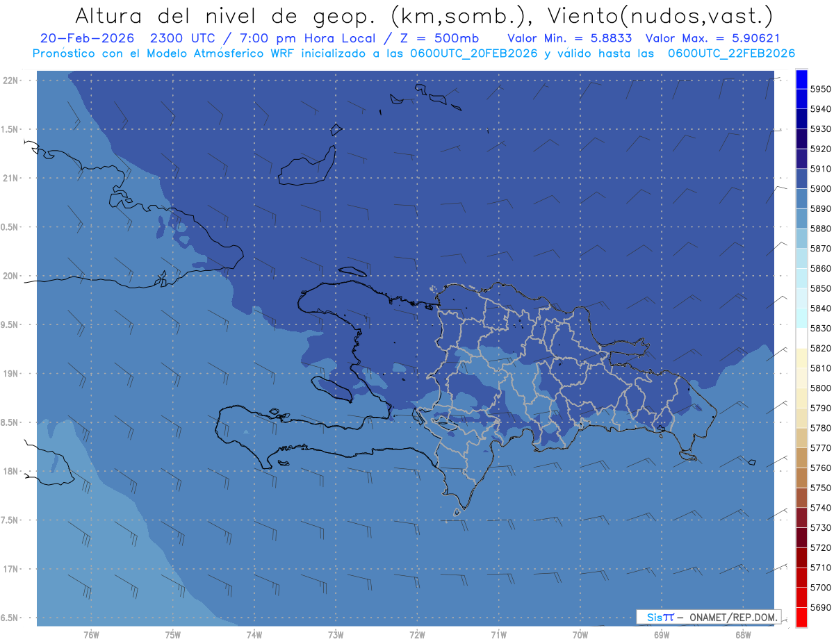Click the '18N' latitude axis label

[11, 471]
